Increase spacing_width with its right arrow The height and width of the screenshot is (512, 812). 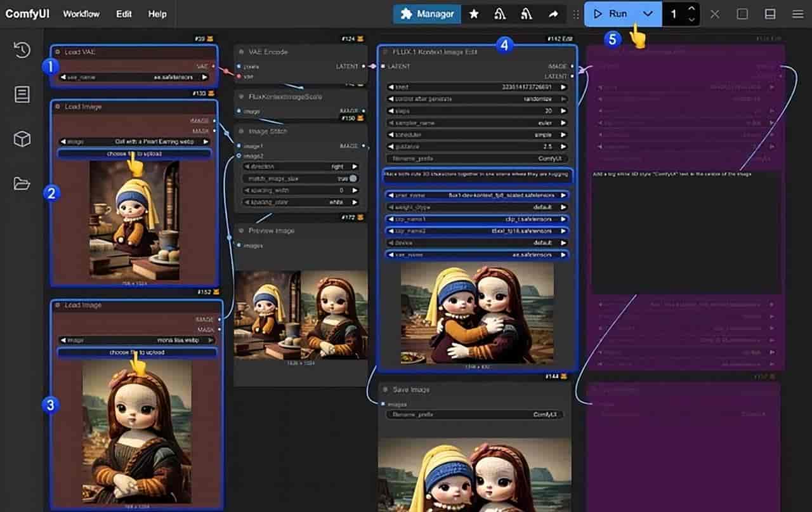pyautogui.click(x=354, y=190)
